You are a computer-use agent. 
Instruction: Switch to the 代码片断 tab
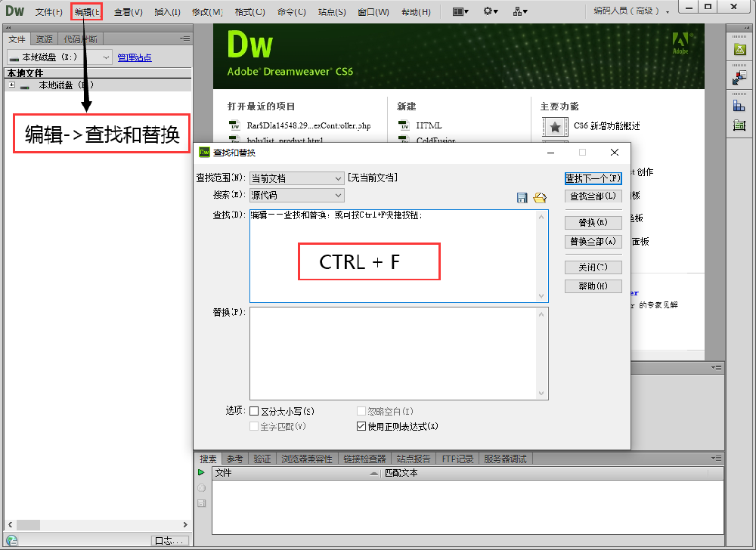pos(81,39)
